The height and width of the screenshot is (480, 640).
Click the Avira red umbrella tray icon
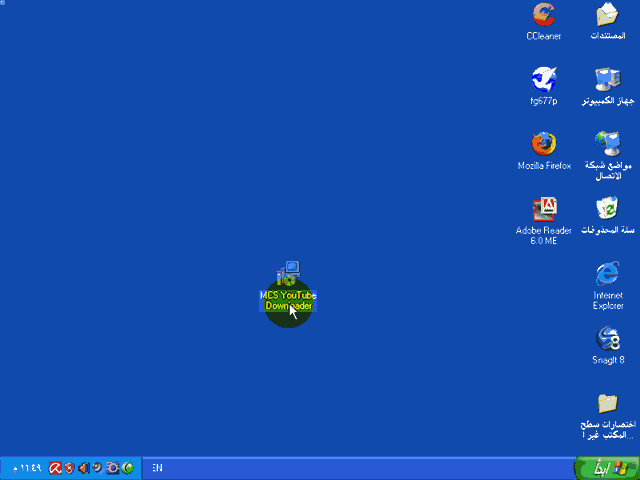[56, 468]
